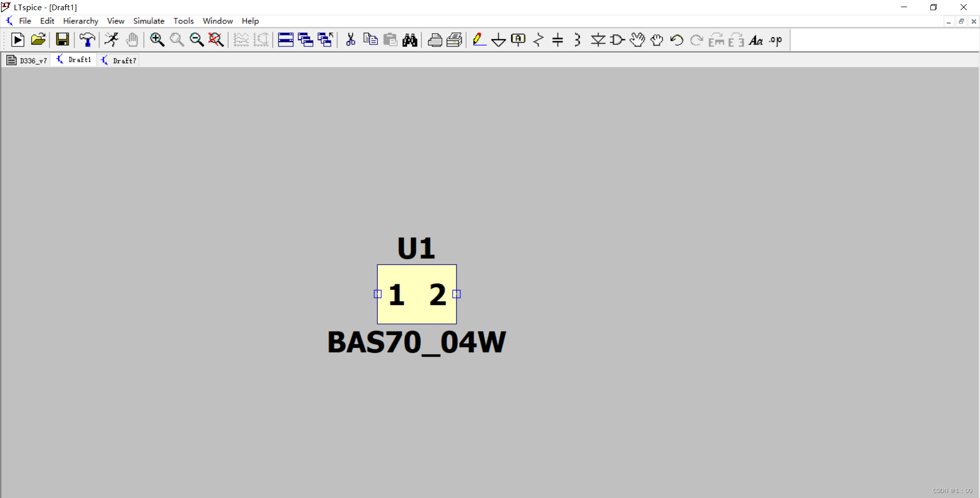Close the Draft1 document window
Image resolution: width=980 pixels, height=498 pixels.
click(x=974, y=21)
